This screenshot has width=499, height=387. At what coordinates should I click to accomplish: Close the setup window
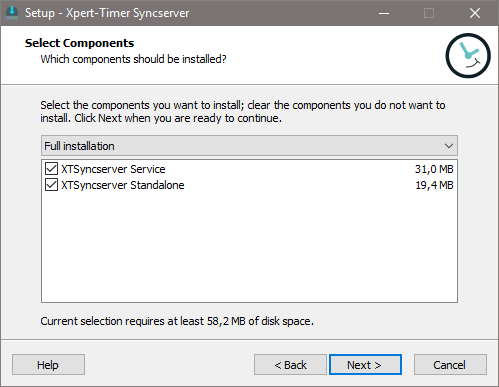tap(475, 13)
